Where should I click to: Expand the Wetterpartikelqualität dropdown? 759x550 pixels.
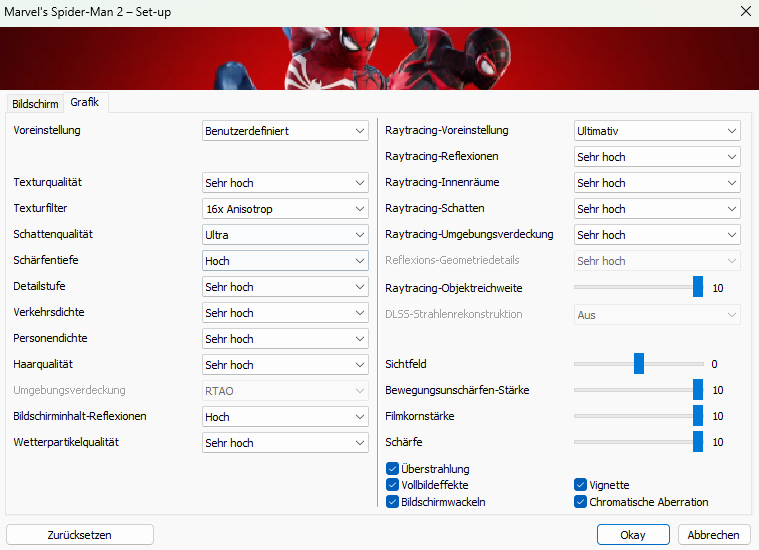click(285, 443)
